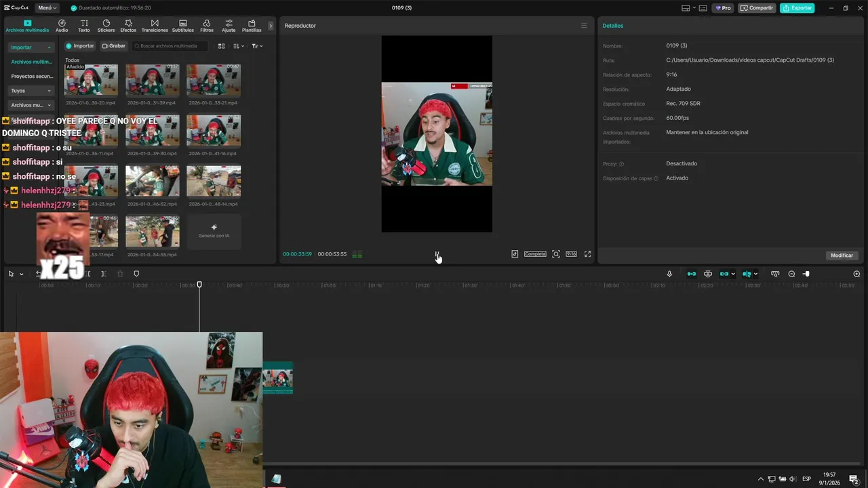
Task: Select clip 2026-01-0...48-14.mp4 thumbnail
Action: (x=214, y=182)
